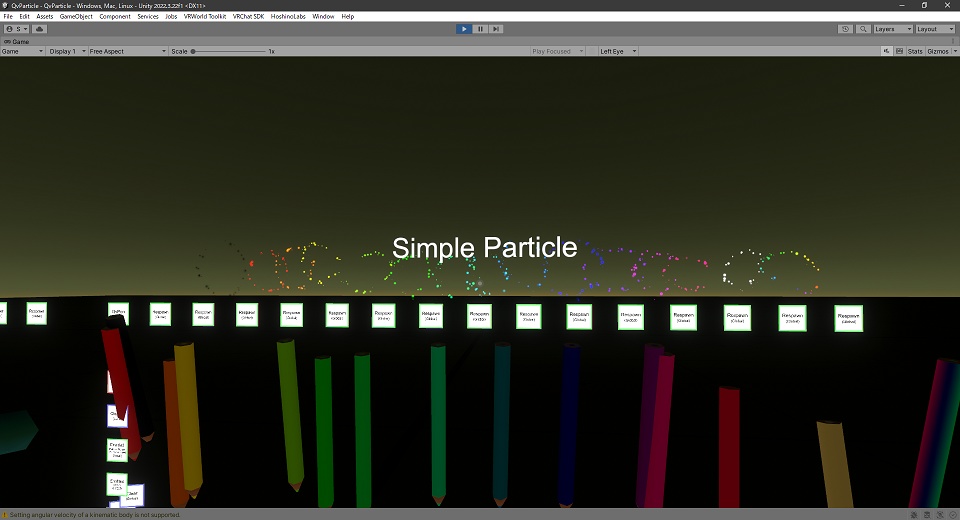Click the cache server icon in the status bar
This screenshot has height=520, width=960.
(927, 515)
